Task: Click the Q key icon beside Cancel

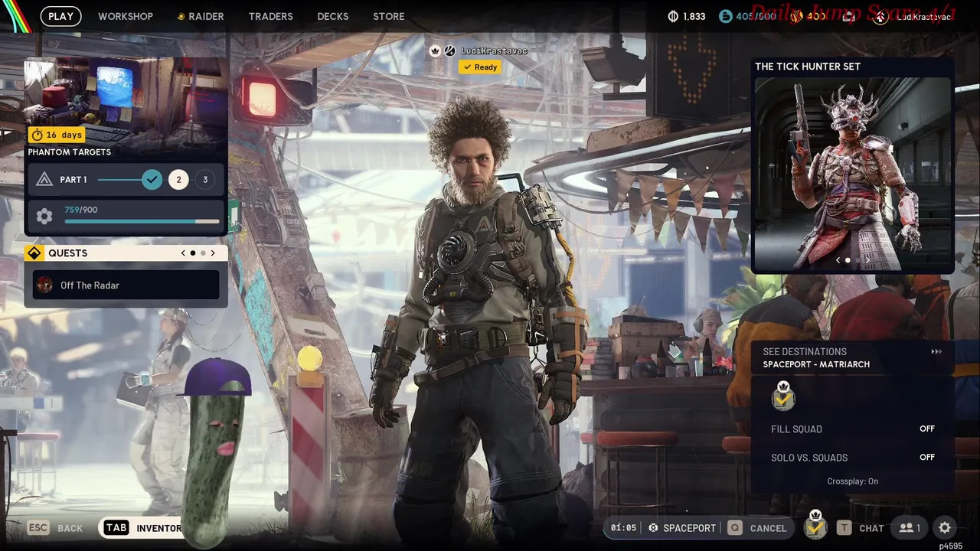Action: [x=735, y=528]
